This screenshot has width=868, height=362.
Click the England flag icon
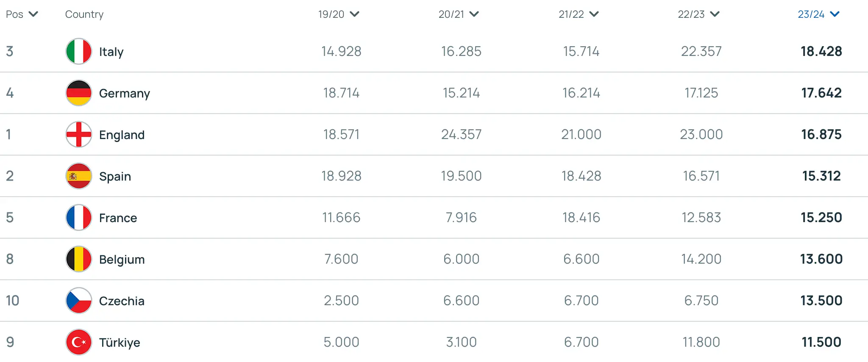click(x=78, y=134)
